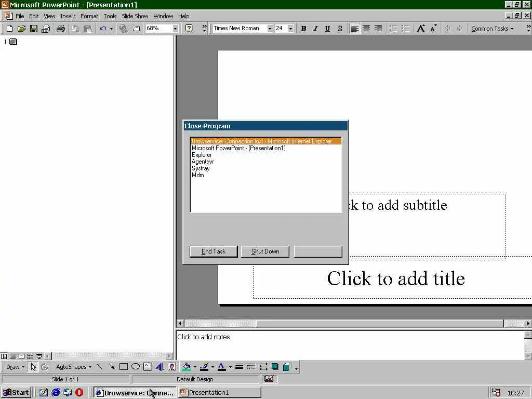The width and height of the screenshot is (532, 399).
Task: Apply bold formatting
Action: click(303, 29)
